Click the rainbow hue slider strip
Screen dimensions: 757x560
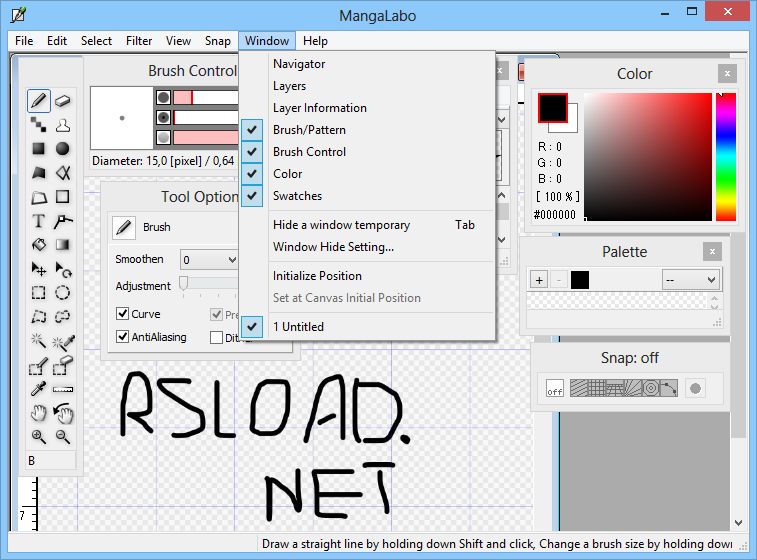pos(726,157)
